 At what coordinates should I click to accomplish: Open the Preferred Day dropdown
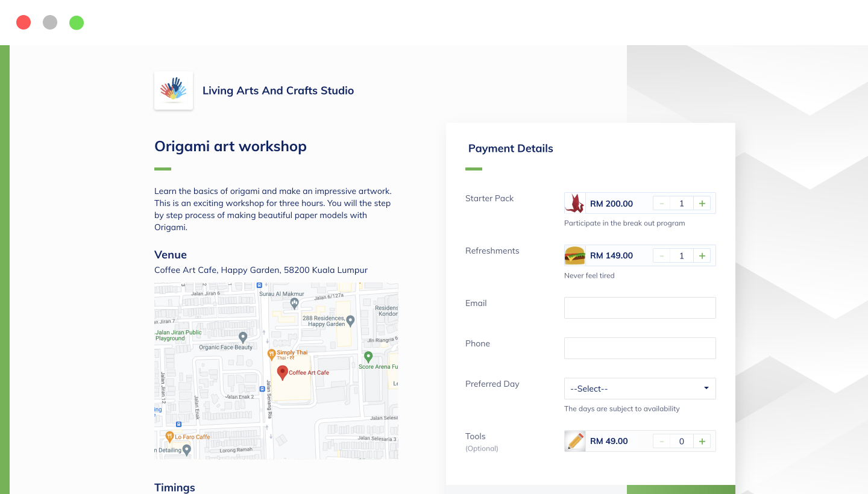(640, 389)
